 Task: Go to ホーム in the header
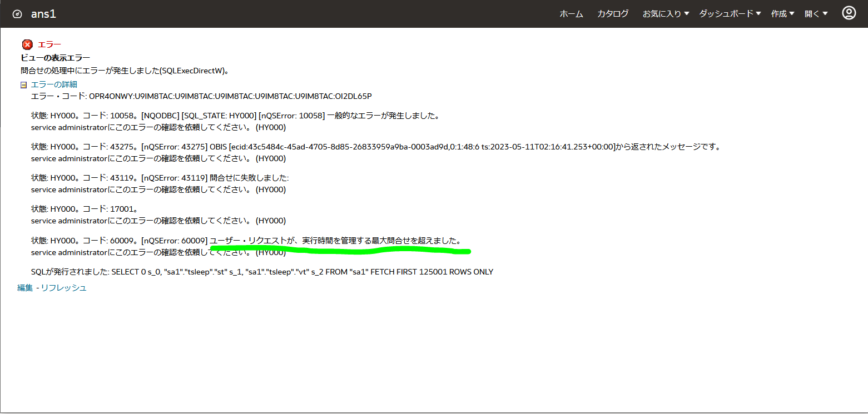click(571, 14)
